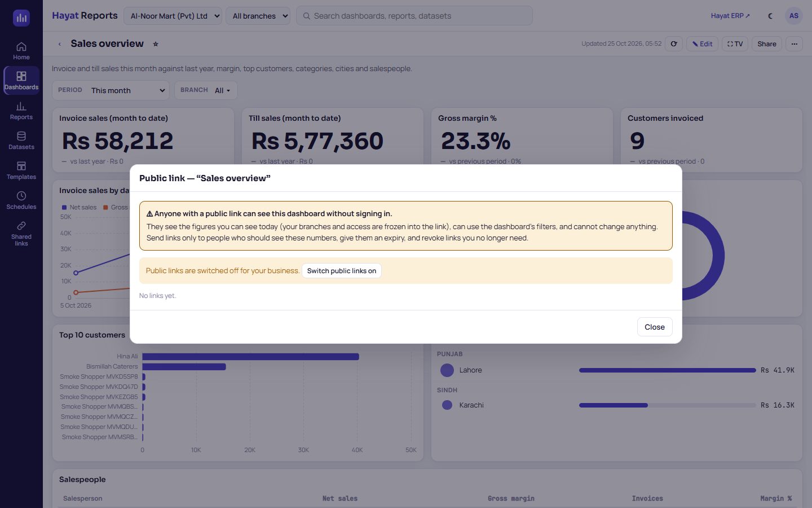Click the refresh dashboard icon

(674, 44)
